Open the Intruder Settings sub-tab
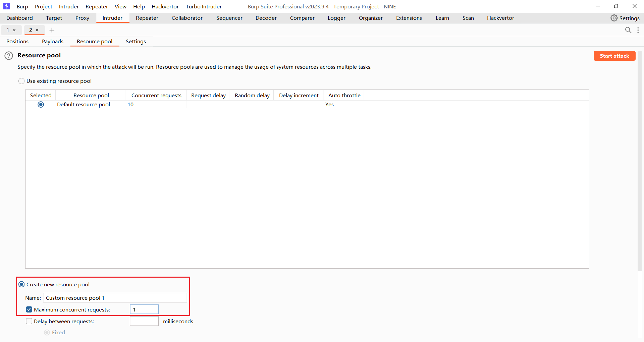Viewport: 644px width, 342px height. click(136, 42)
